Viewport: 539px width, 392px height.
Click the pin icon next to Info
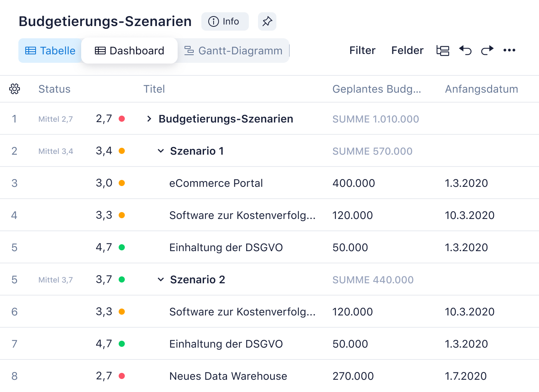point(267,21)
